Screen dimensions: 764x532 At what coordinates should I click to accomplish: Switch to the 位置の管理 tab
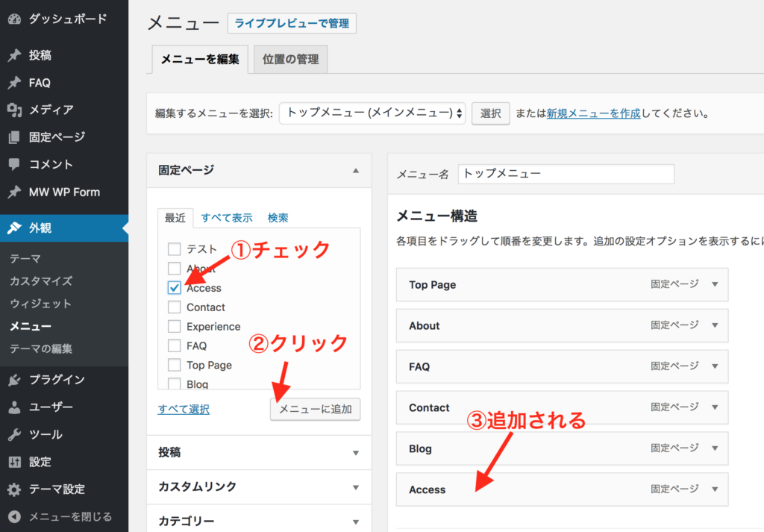pyautogui.click(x=290, y=60)
